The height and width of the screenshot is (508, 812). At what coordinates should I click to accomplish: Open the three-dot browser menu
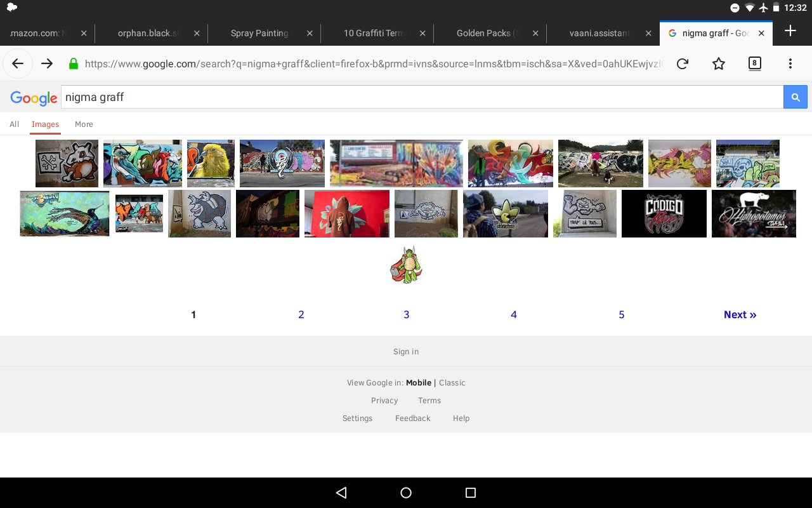(x=790, y=63)
